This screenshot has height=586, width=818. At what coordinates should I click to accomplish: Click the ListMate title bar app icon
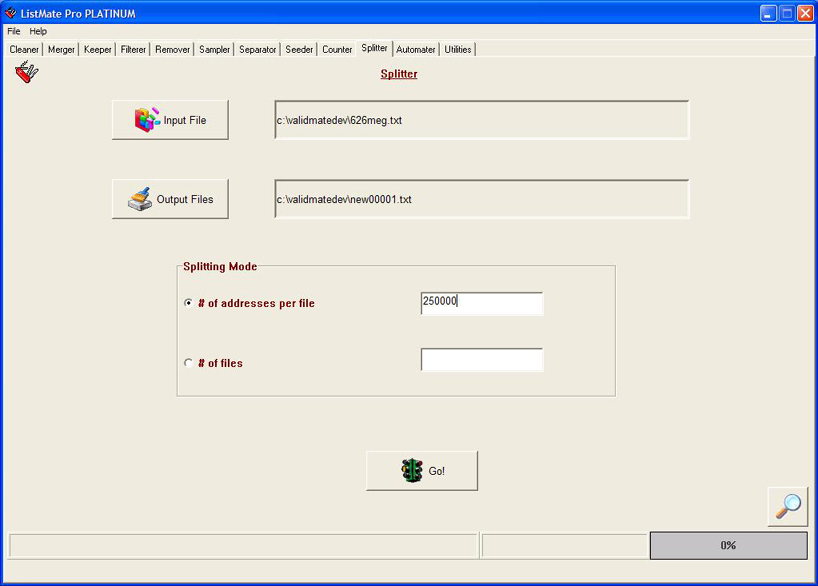click(11, 13)
